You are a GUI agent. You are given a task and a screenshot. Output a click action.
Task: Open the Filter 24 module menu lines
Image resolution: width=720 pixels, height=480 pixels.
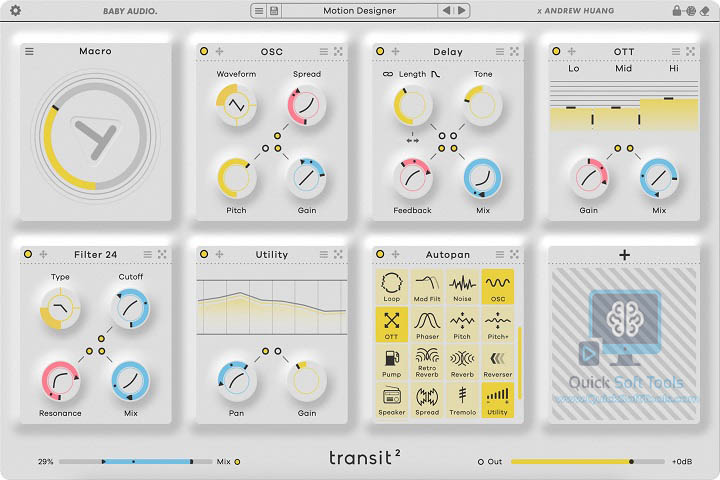[147, 254]
